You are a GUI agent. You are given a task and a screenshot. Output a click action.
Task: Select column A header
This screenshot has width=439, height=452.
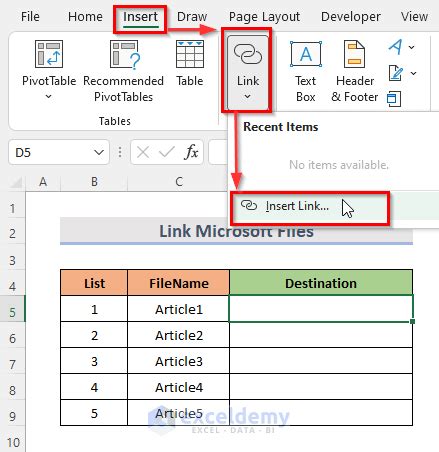tap(43, 182)
